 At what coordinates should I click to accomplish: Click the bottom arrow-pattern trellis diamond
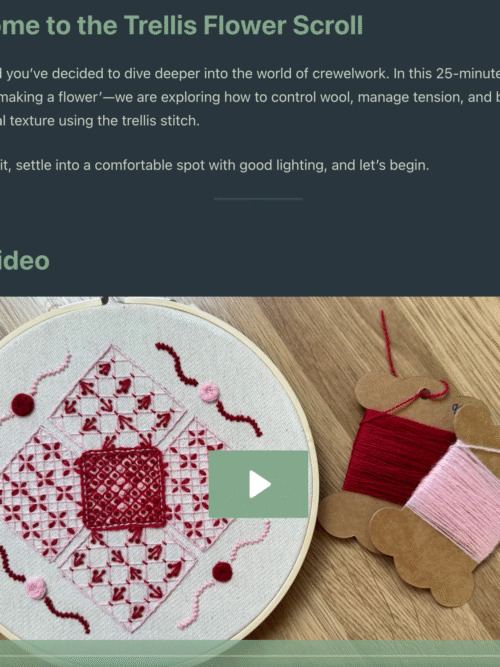click(x=128, y=581)
